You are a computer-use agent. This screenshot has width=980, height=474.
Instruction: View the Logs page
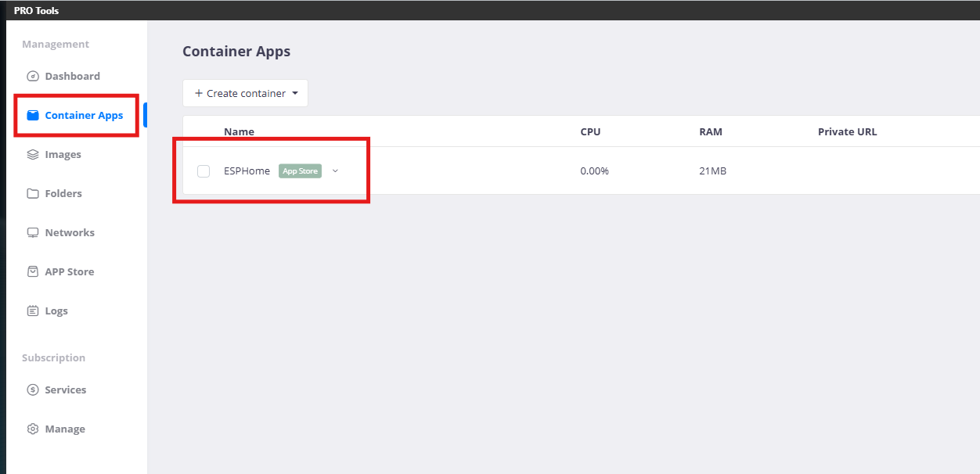56,311
